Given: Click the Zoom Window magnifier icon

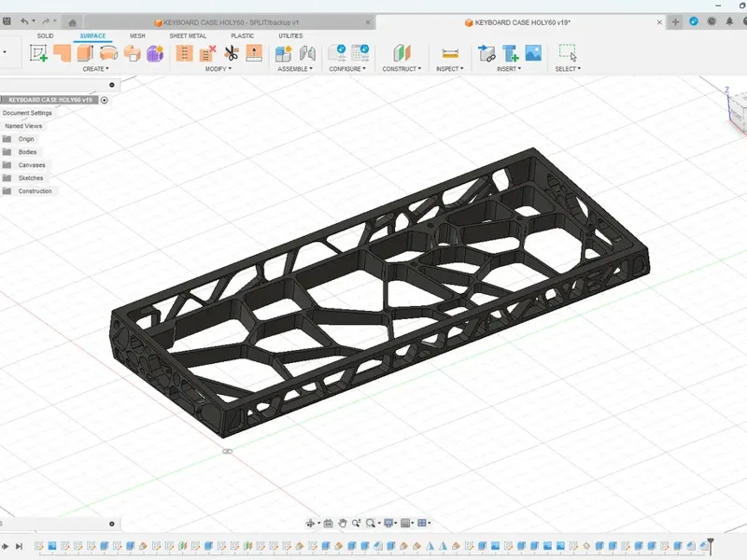Looking at the screenshot, I should tap(370, 524).
